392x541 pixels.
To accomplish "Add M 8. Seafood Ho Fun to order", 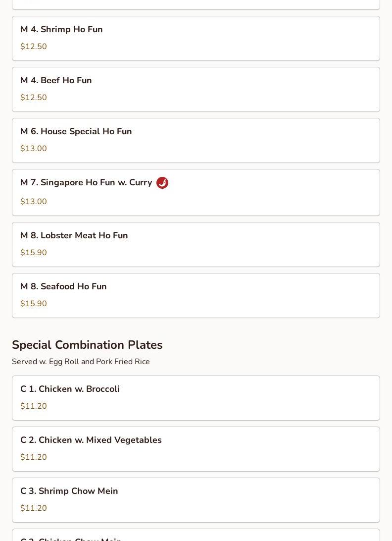I will pyautogui.click(x=63, y=286).
